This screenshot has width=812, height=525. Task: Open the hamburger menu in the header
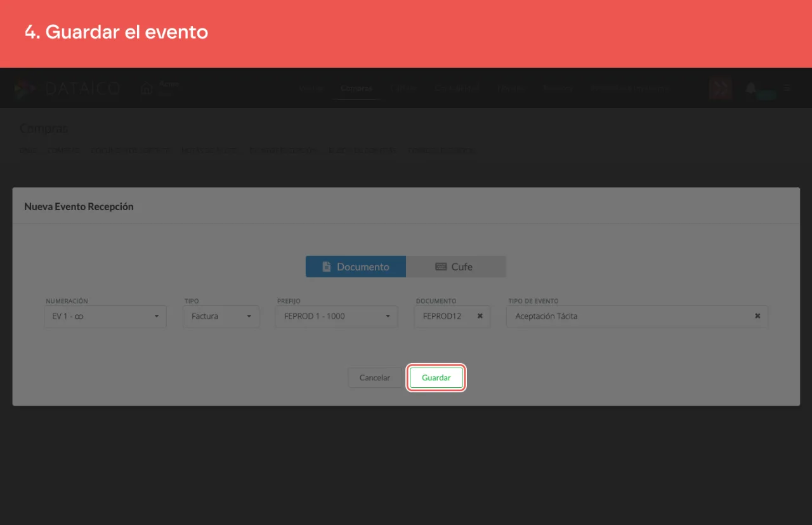click(x=787, y=88)
